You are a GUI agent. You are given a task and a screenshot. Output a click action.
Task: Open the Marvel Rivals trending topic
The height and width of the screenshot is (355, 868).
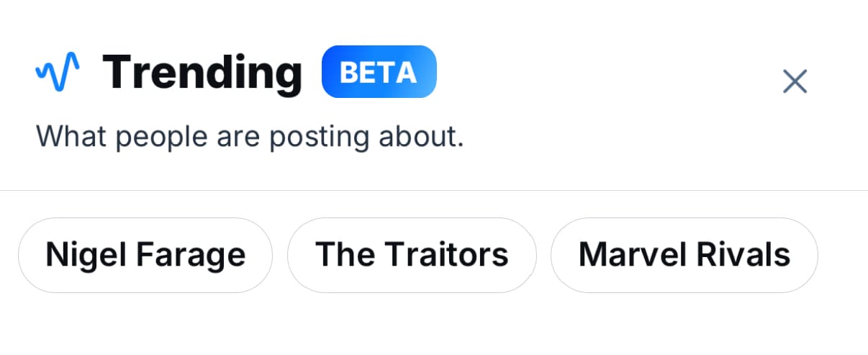pyautogui.click(x=684, y=255)
